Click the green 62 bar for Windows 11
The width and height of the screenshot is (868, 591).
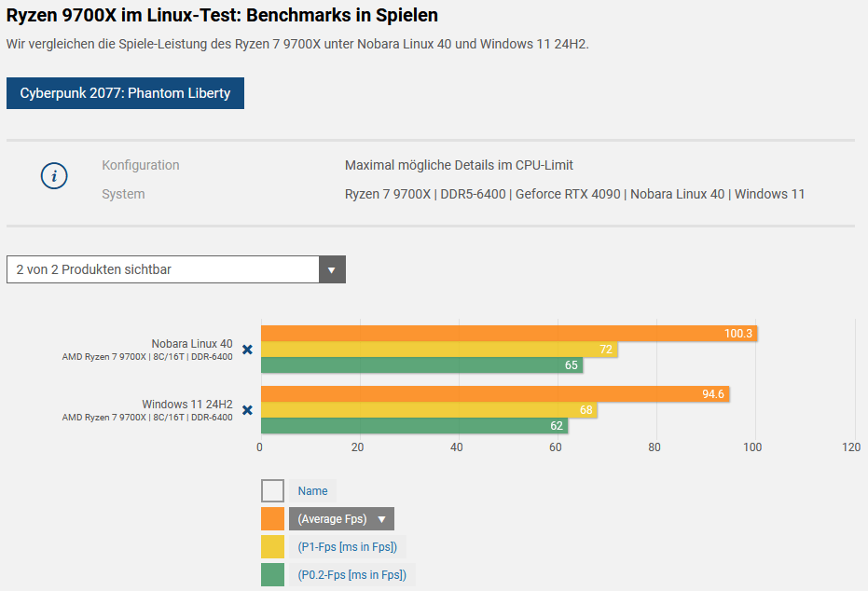click(414, 426)
